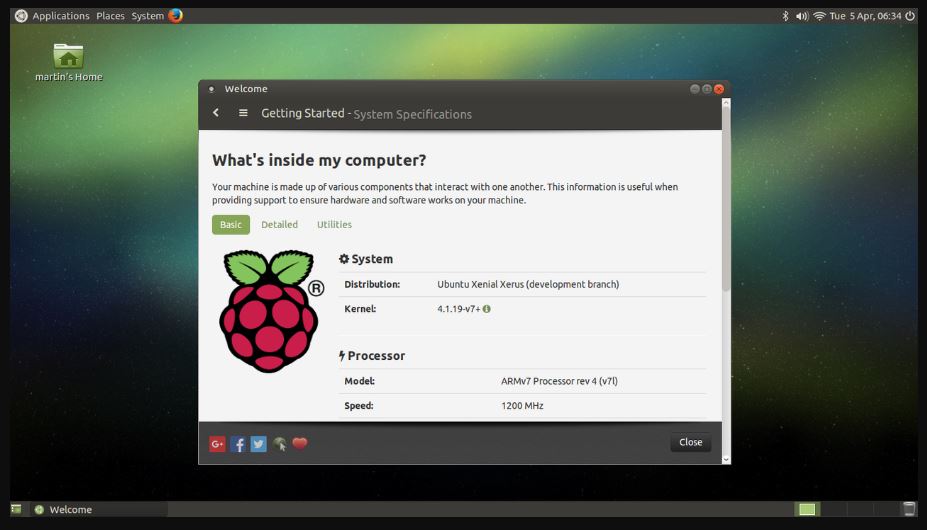The image size is (927, 530).
Task: Click the Ubuntu Xenial Xerus distribution text
Action: (x=528, y=285)
